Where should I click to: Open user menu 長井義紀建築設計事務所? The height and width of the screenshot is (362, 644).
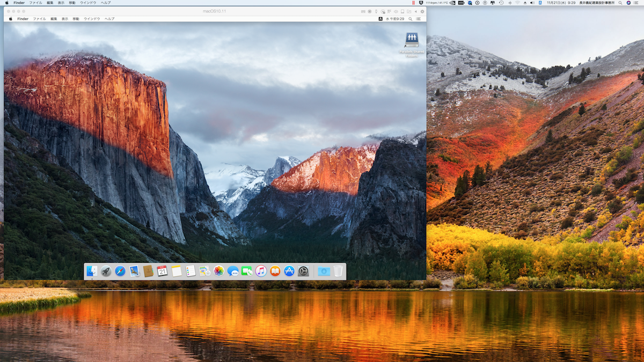(x=597, y=3)
